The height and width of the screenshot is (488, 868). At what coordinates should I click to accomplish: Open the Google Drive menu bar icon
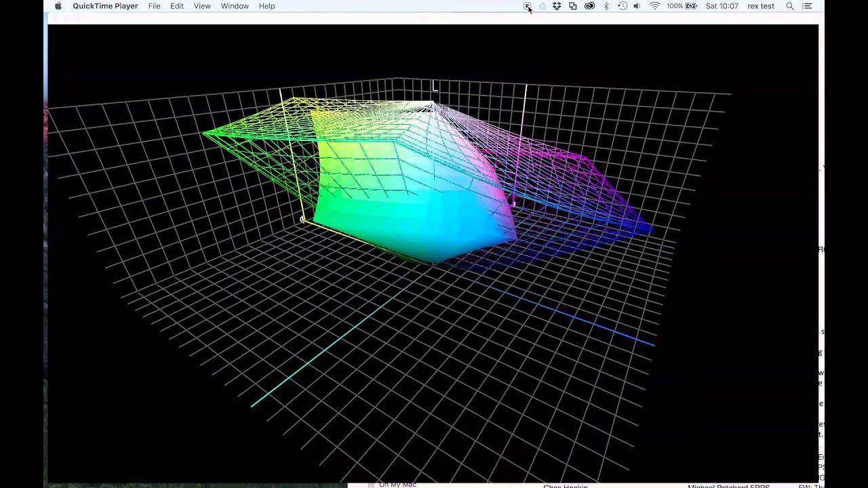click(x=542, y=6)
